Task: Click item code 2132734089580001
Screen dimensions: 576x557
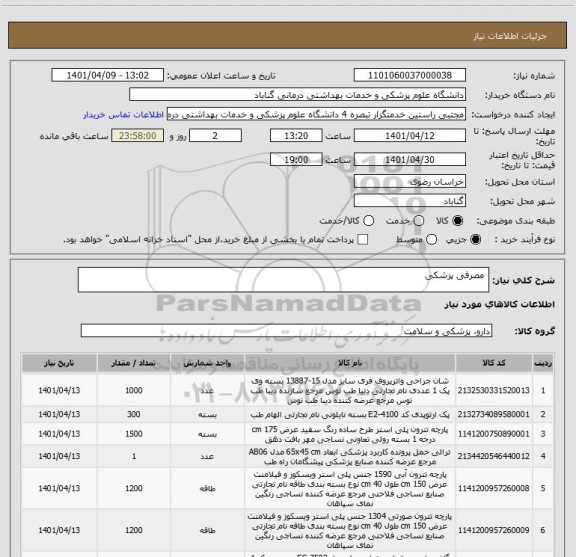Action: point(494,414)
